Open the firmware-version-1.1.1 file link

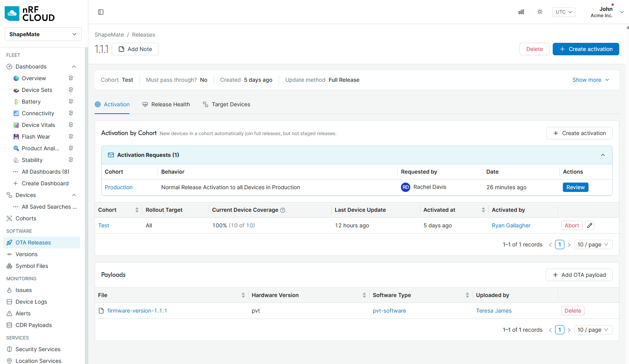pos(137,311)
